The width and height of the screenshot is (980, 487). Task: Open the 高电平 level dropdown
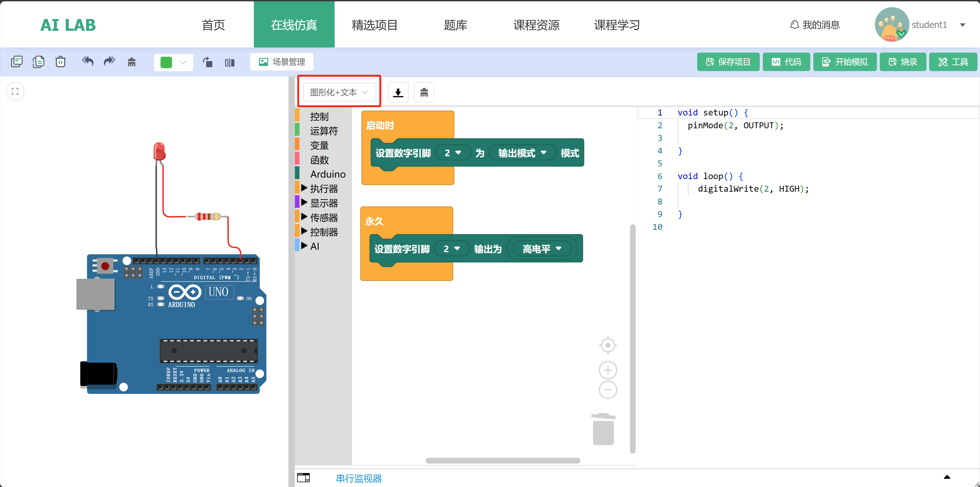(x=541, y=249)
